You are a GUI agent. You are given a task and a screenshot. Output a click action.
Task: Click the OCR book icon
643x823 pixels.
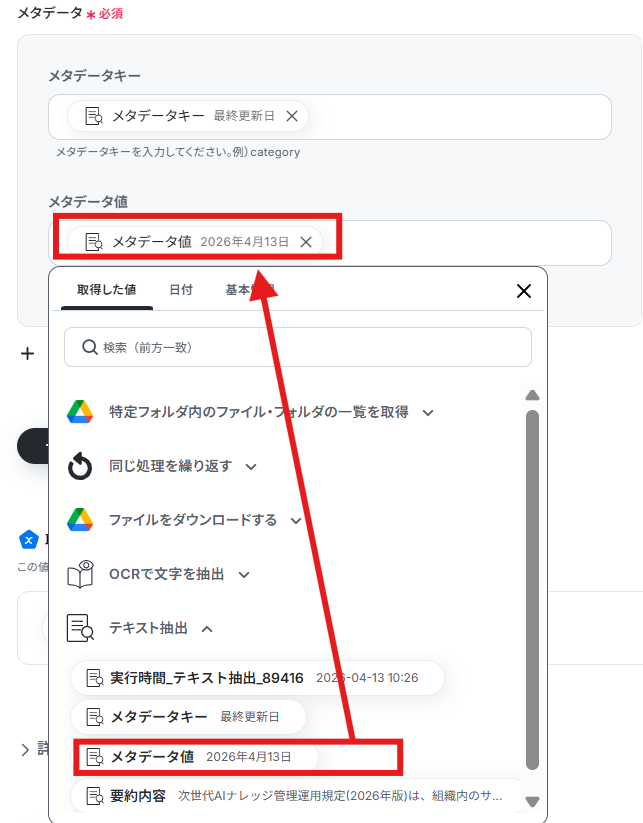[x=80, y=574]
